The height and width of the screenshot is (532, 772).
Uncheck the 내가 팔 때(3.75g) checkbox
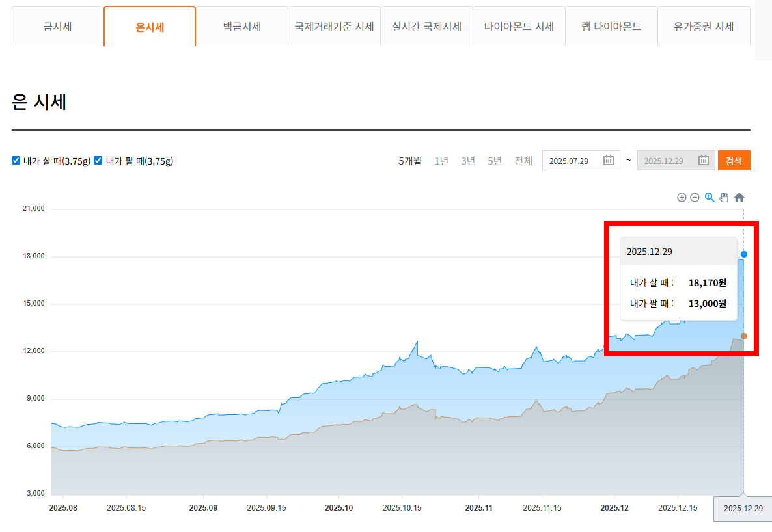point(98,160)
